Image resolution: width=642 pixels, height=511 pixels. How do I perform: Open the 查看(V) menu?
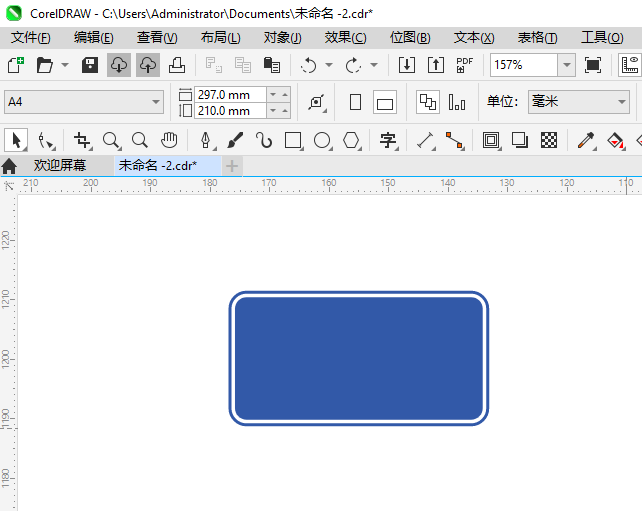(x=157, y=38)
